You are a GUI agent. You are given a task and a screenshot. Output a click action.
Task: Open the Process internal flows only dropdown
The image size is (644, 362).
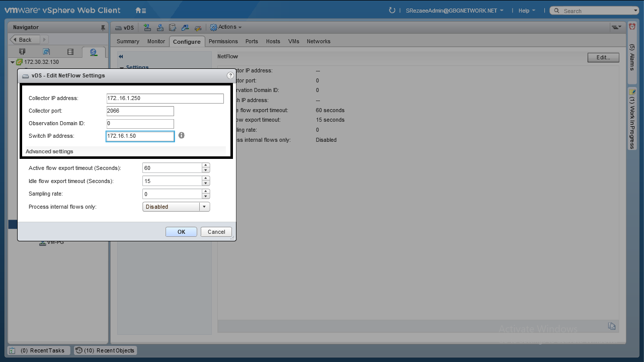[204, 207]
